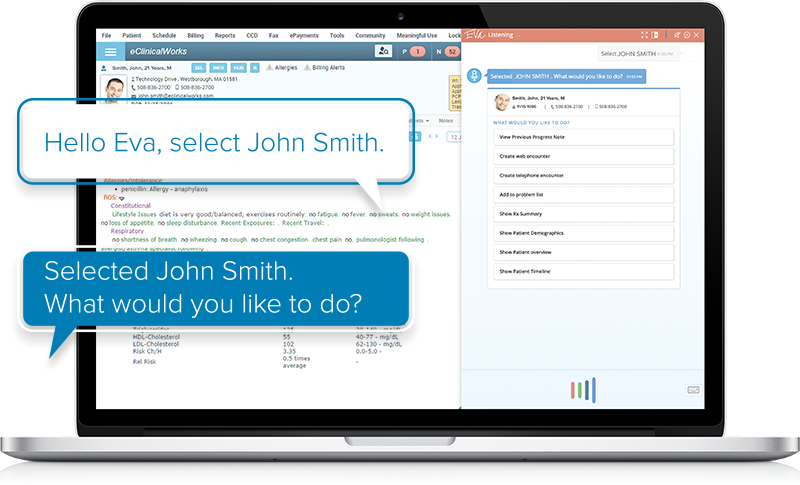Viewport: 800px width, 485px height.
Task: Click the Billing Alerts warning icon
Action: pyautogui.click(x=307, y=68)
